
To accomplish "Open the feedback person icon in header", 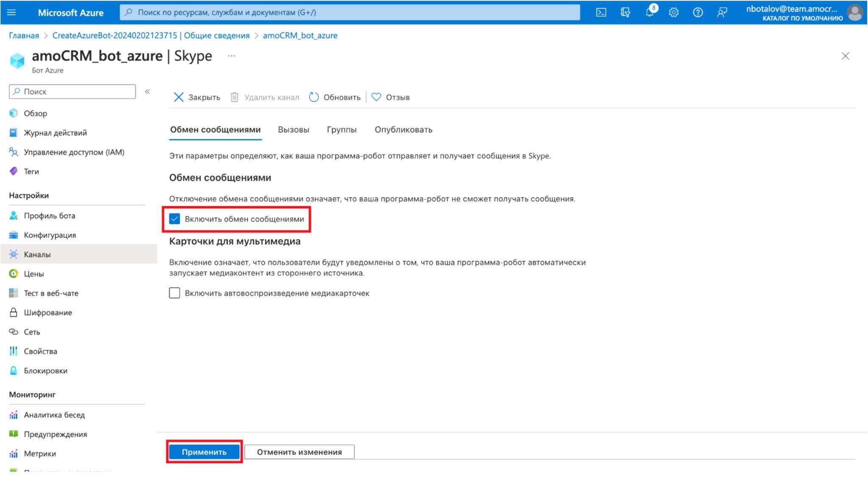I will pos(722,12).
